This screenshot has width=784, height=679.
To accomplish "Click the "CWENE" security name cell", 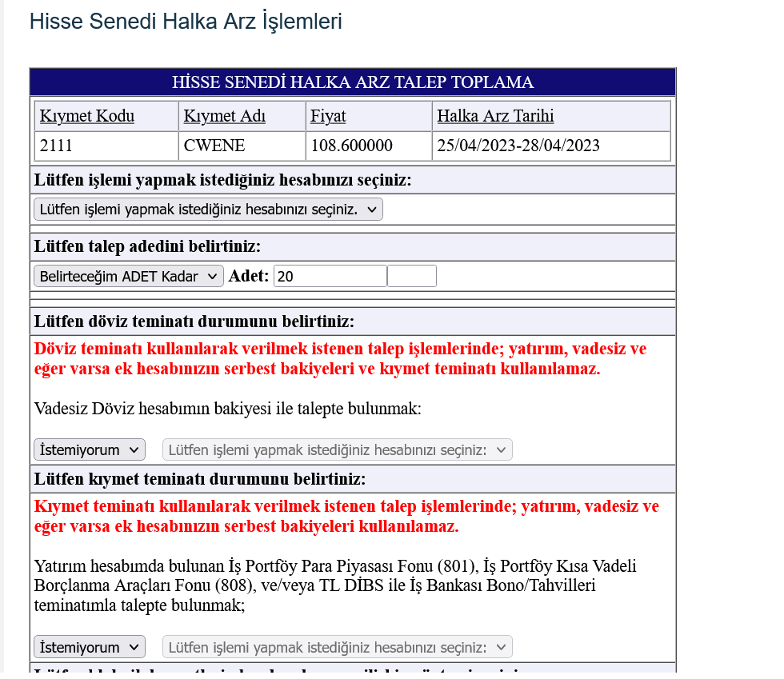I will (242, 146).
